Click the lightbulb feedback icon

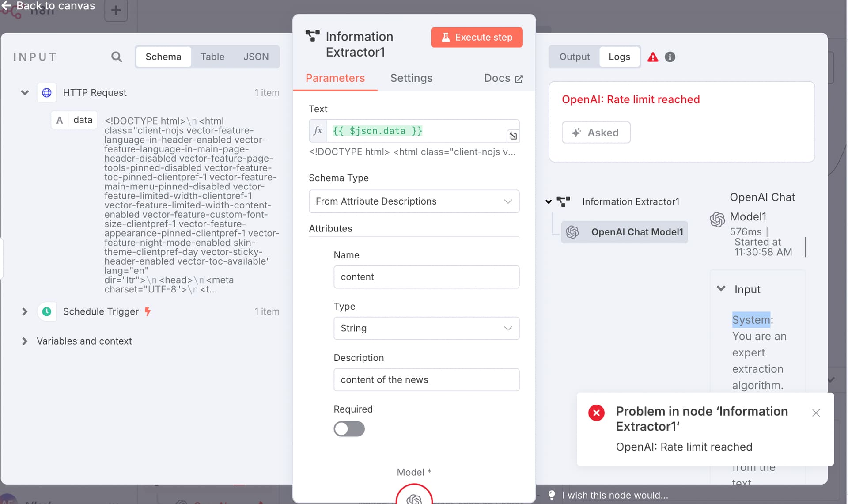[x=552, y=495]
